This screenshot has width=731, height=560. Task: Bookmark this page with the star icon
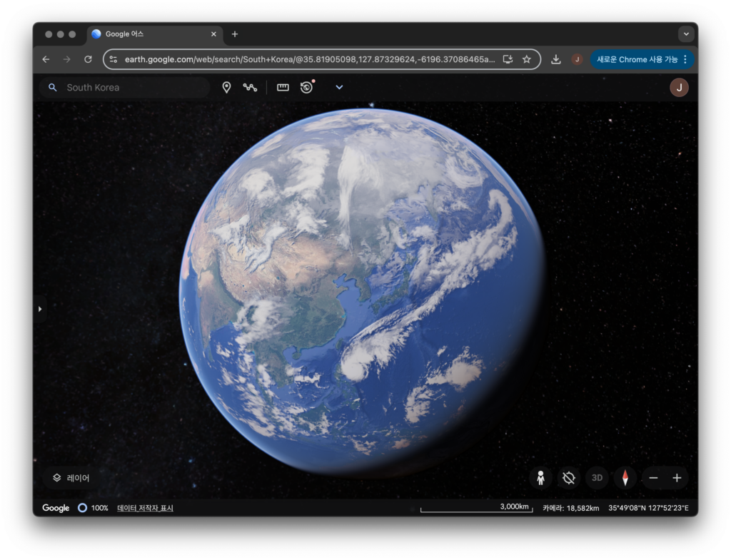coord(527,59)
